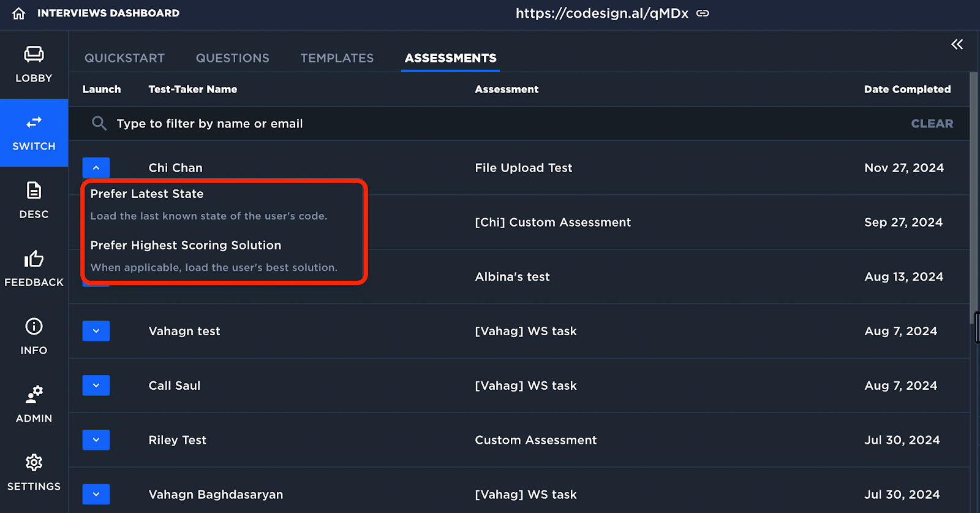Click the Riley Test name cell
The width and height of the screenshot is (980, 513).
pyautogui.click(x=177, y=440)
